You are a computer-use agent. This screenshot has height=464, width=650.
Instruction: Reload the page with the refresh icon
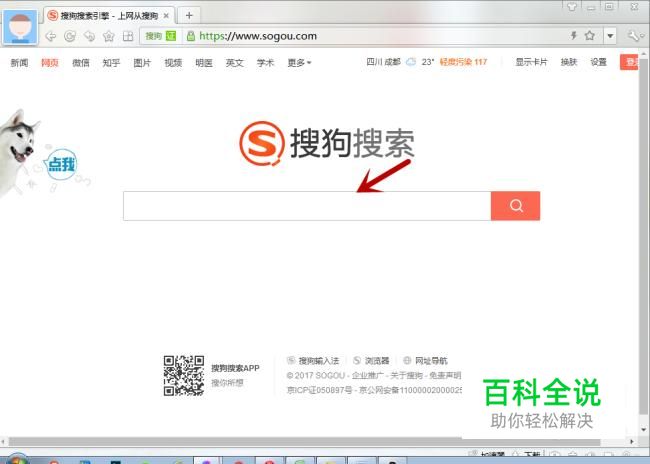click(70, 36)
